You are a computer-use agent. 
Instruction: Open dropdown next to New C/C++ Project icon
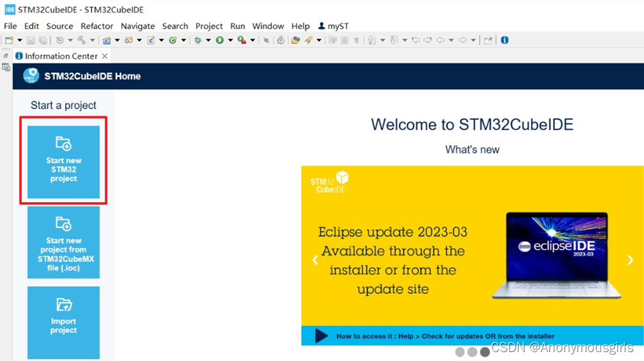(117, 40)
